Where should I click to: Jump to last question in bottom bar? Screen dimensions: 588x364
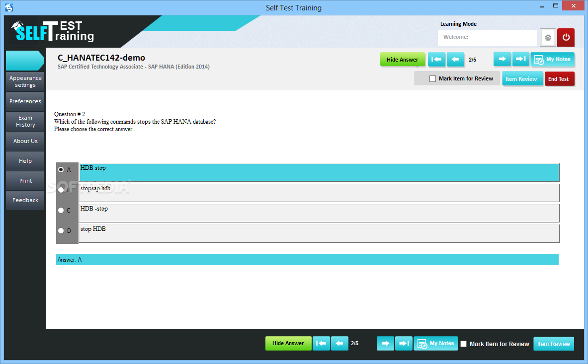tap(404, 343)
